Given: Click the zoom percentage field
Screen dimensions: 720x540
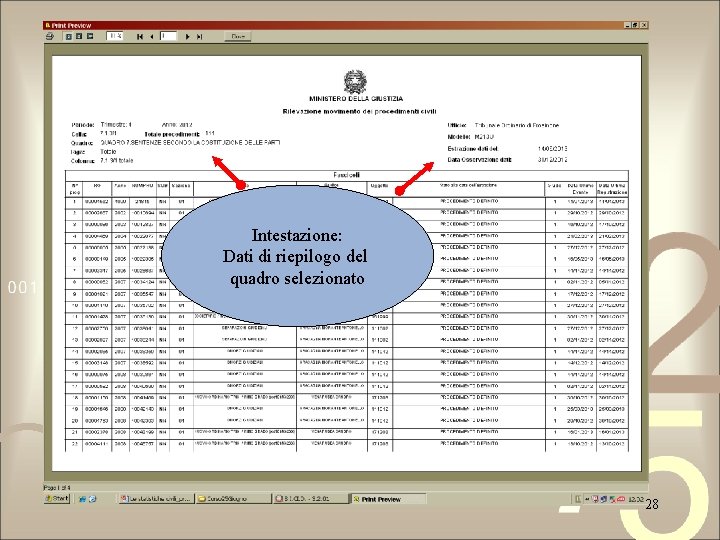Looking at the screenshot, I should click(115, 36).
